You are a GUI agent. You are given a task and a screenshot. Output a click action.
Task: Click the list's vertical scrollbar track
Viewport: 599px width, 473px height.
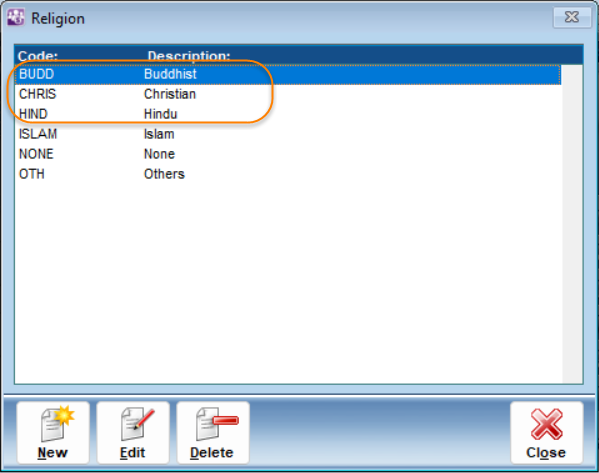pyautogui.click(x=572, y=224)
